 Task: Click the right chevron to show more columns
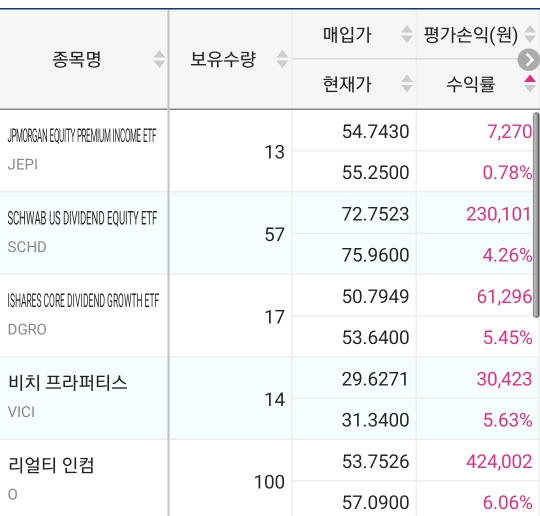point(529,60)
